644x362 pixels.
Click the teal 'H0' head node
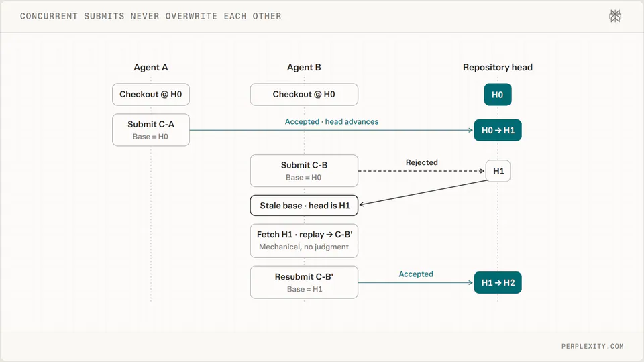(x=497, y=95)
